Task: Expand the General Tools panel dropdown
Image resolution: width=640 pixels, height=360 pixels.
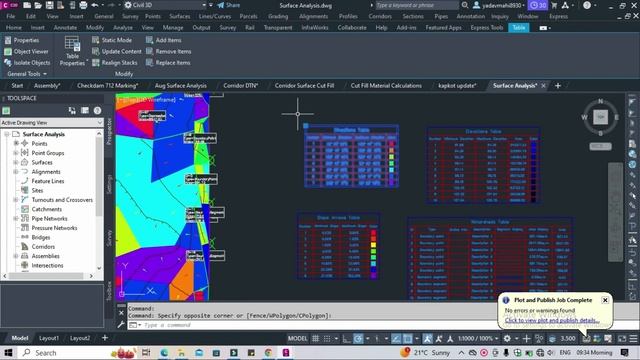Action: point(27,74)
